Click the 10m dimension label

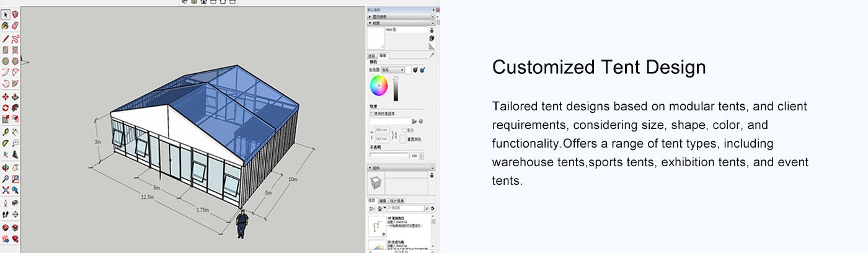coord(293,179)
